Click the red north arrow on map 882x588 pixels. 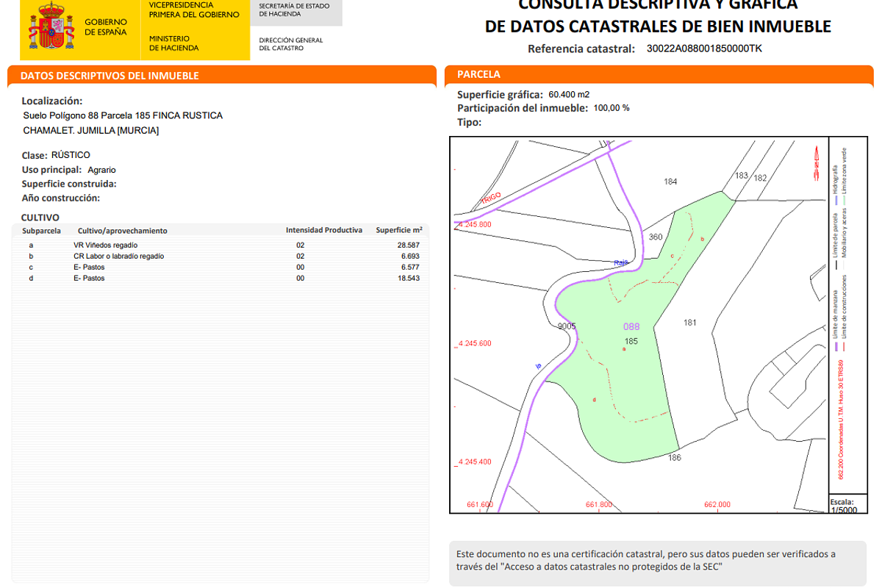pyautogui.click(x=816, y=163)
